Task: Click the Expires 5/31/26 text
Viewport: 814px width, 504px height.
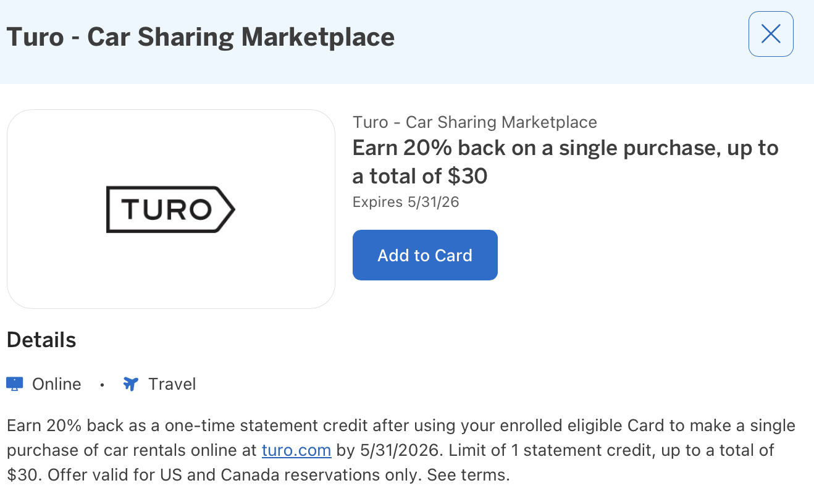Action: point(405,202)
